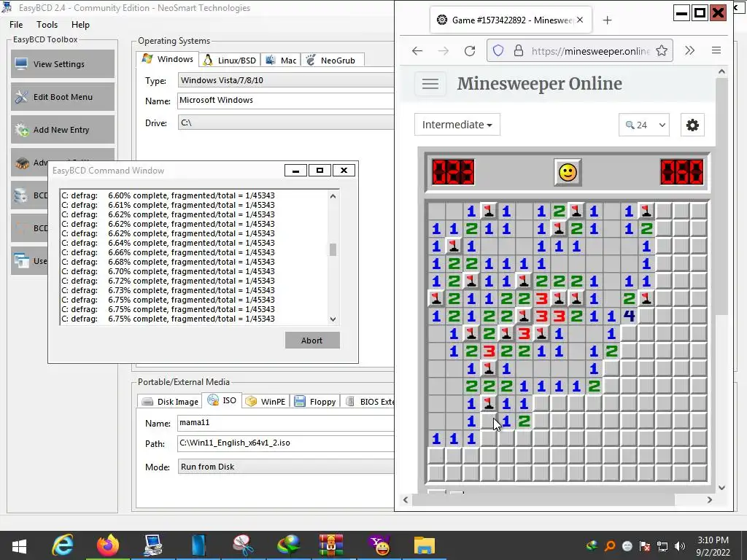Abort the defrag in Command Window

click(312, 341)
